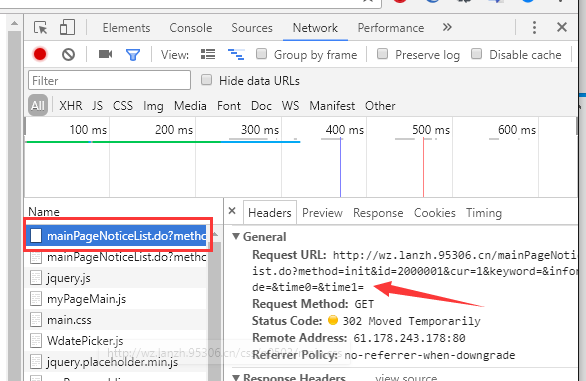Toggle capture screenshots camera icon
Screen dimensions: 586x381
pyautogui.click(x=105, y=55)
